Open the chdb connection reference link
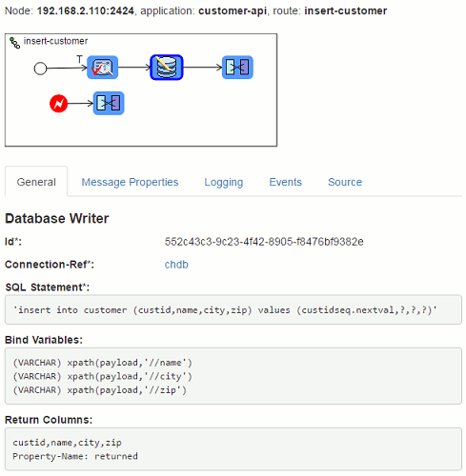466x476 pixels. pyautogui.click(x=176, y=265)
